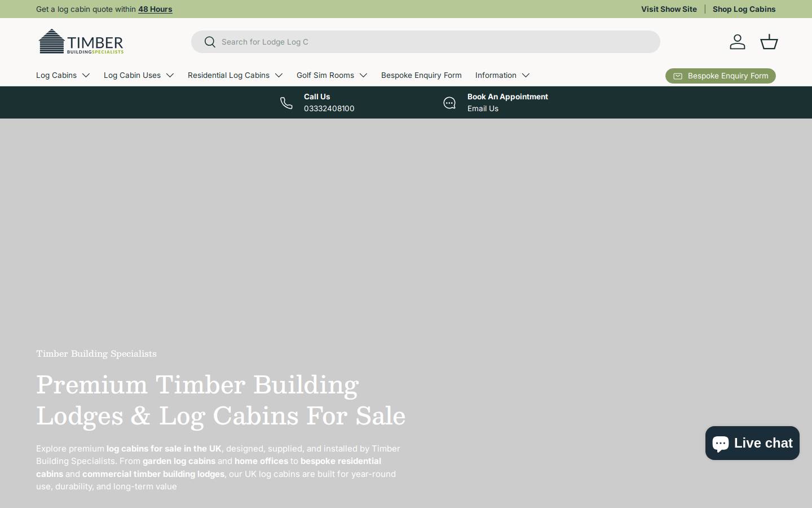This screenshot has width=812, height=508.
Task: Click the Timber Building Specialists logo
Action: pyautogui.click(x=81, y=41)
